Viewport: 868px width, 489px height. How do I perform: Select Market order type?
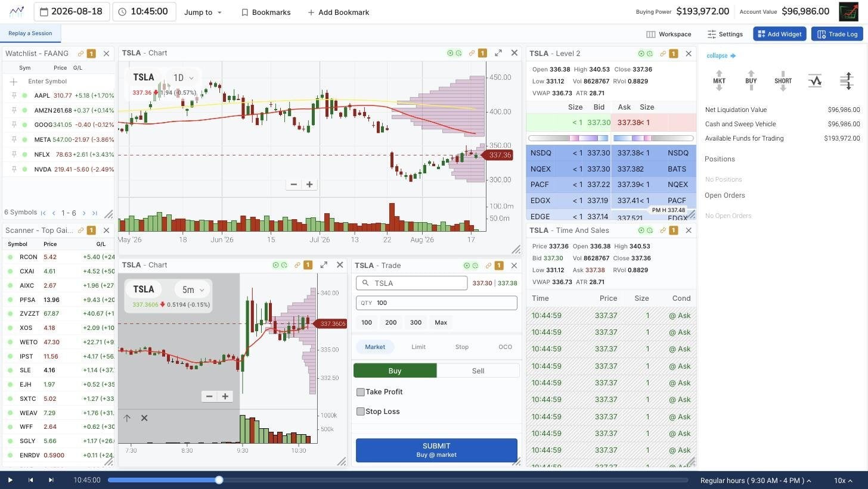coord(375,347)
